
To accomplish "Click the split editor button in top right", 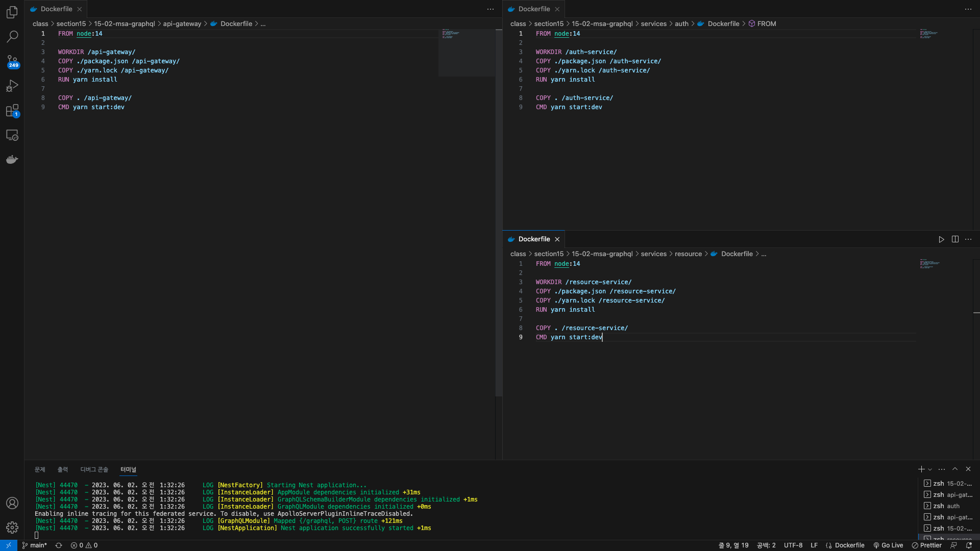I will click(954, 239).
